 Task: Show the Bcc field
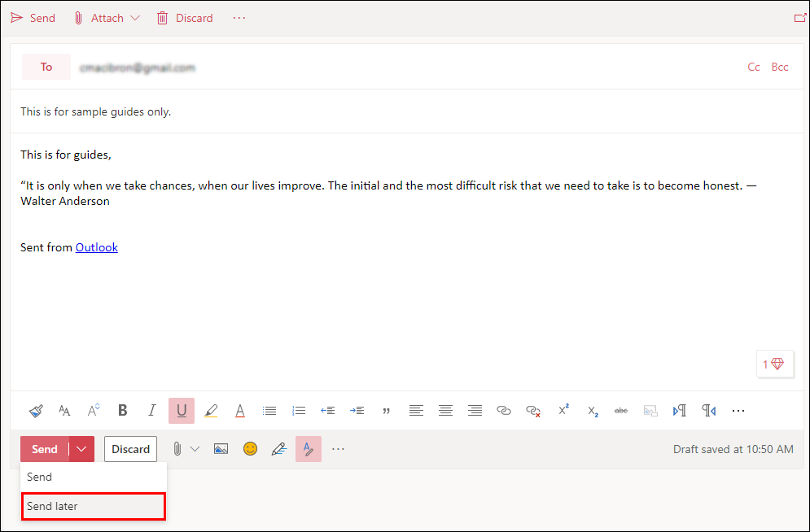point(780,67)
